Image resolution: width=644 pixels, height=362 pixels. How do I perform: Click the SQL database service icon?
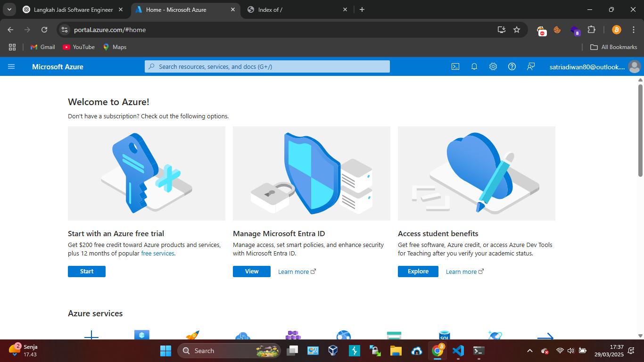point(444,335)
